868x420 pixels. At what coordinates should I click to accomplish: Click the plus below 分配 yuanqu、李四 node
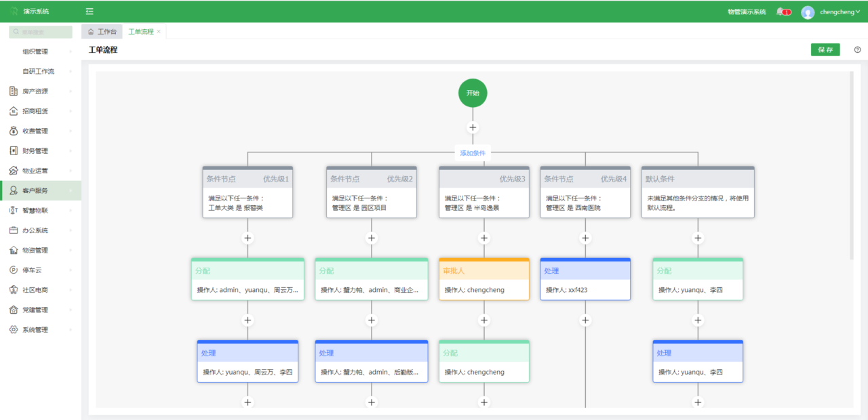[x=698, y=320]
